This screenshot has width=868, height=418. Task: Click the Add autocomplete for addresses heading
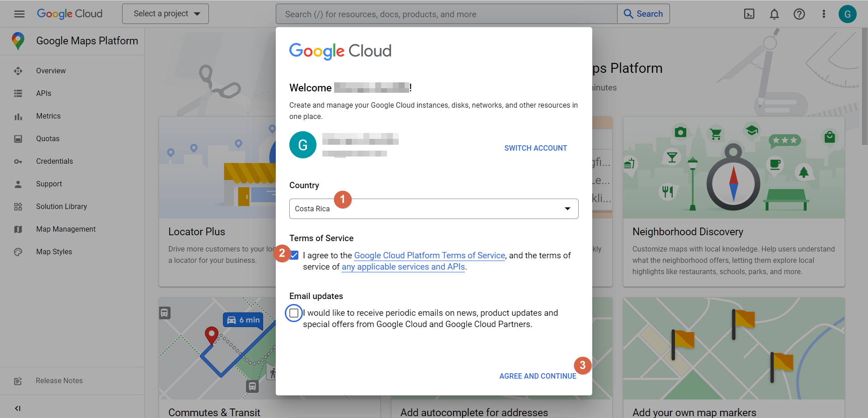474,413
